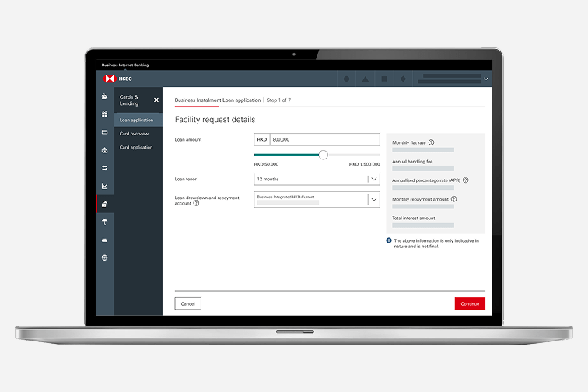The height and width of the screenshot is (392, 588).
Task: Click the Facility request details heading
Action: (215, 120)
